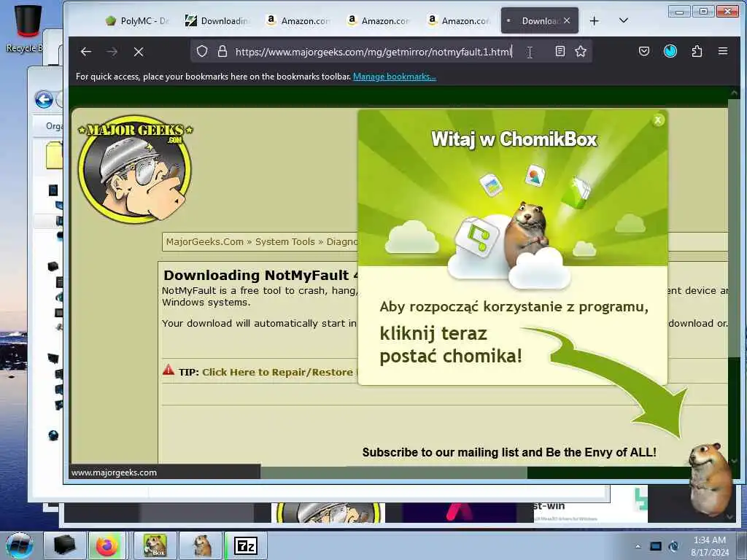Switch to the first Amazon.com tab
The height and width of the screenshot is (560, 747).
pyautogui.click(x=298, y=21)
